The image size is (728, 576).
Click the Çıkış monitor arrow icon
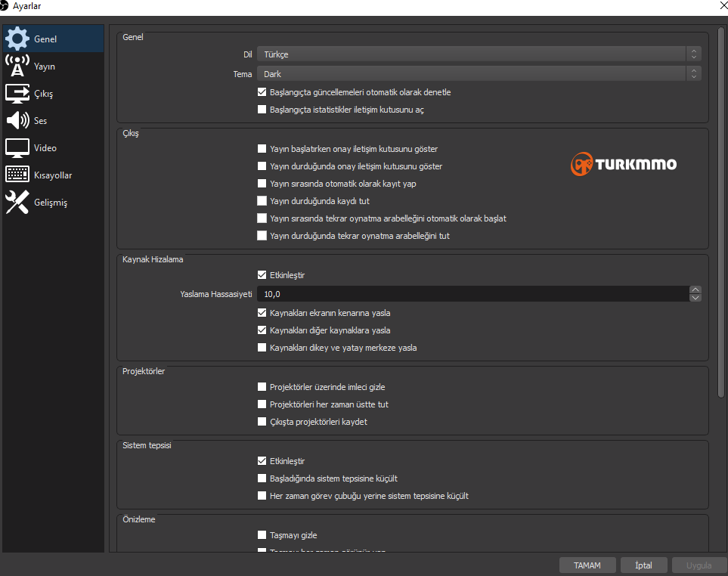(17, 93)
